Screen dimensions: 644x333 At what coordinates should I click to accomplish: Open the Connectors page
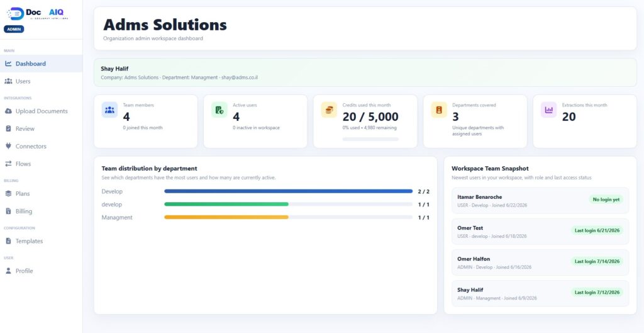41,146
